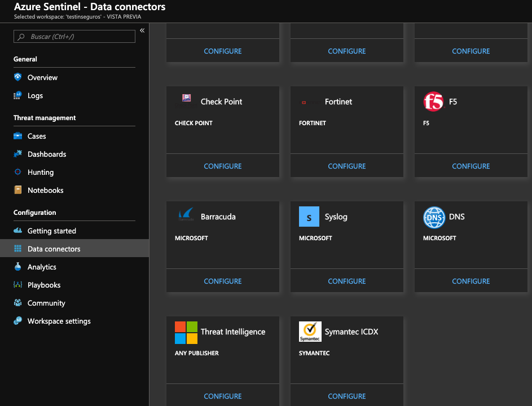Go to Hunting in Threat management

(41, 173)
